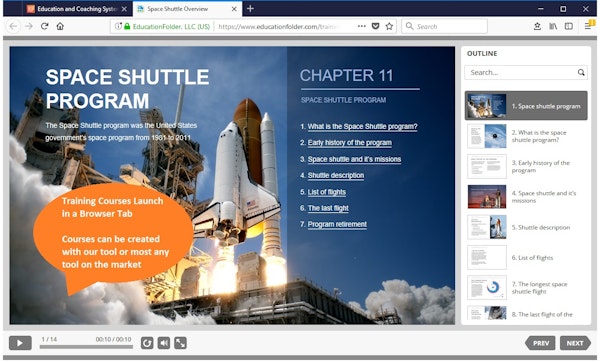Mute the course audio

pyautogui.click(x=164, y=343)
